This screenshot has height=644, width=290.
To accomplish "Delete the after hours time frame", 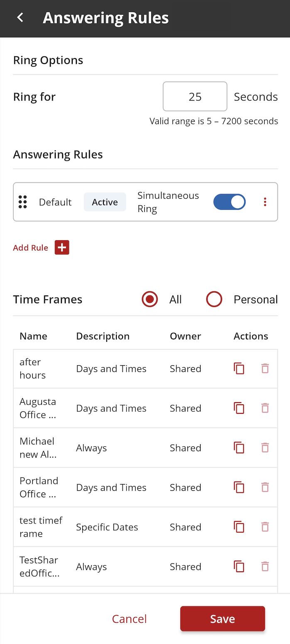I will pos(265,369).
